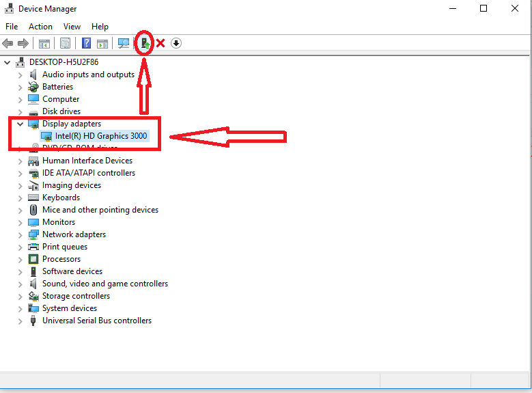Viewport: 532px width, 393px height.
Task: Expand the Network adapters chevron
Action: tap(20, 234)
